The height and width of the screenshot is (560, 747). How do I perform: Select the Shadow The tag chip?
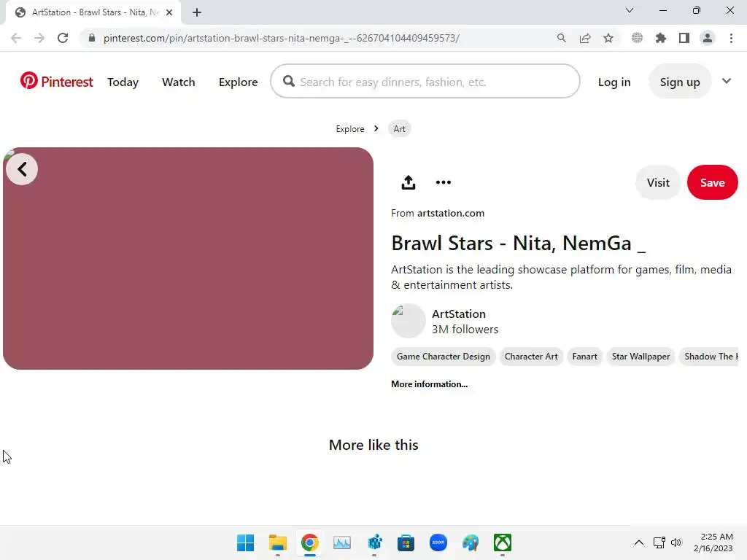(x=709, y=357)
